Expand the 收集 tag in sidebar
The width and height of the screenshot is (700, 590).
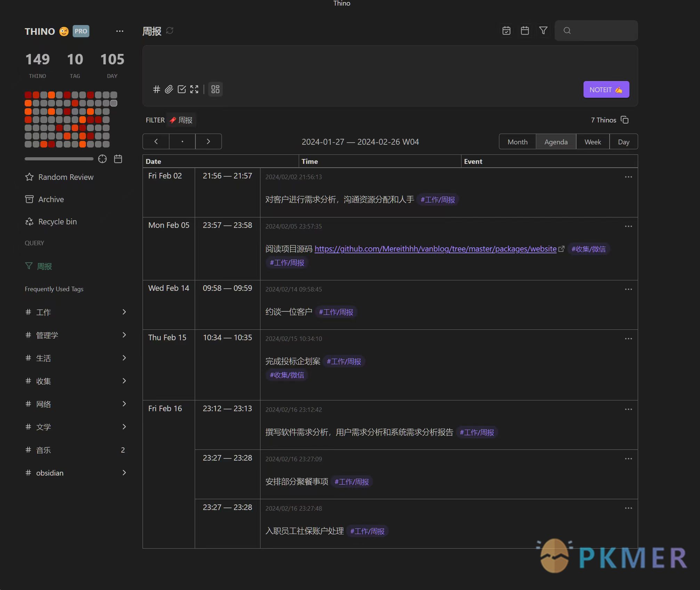[124, 381]
